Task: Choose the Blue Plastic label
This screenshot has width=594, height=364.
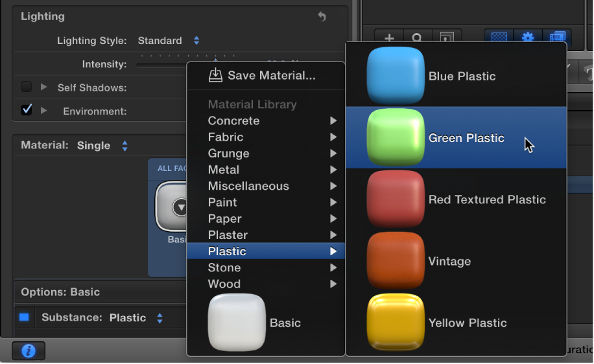Action: coord(462,76)
